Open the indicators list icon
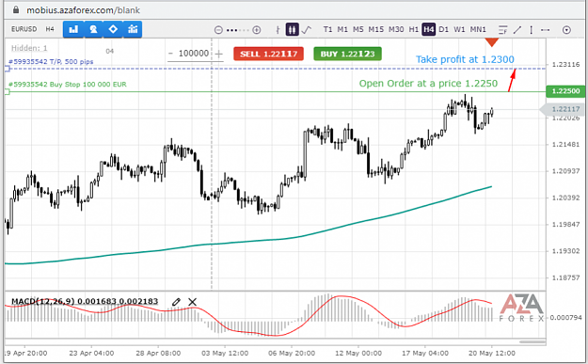The image size is (588, 364). click(x=503, y=29)
